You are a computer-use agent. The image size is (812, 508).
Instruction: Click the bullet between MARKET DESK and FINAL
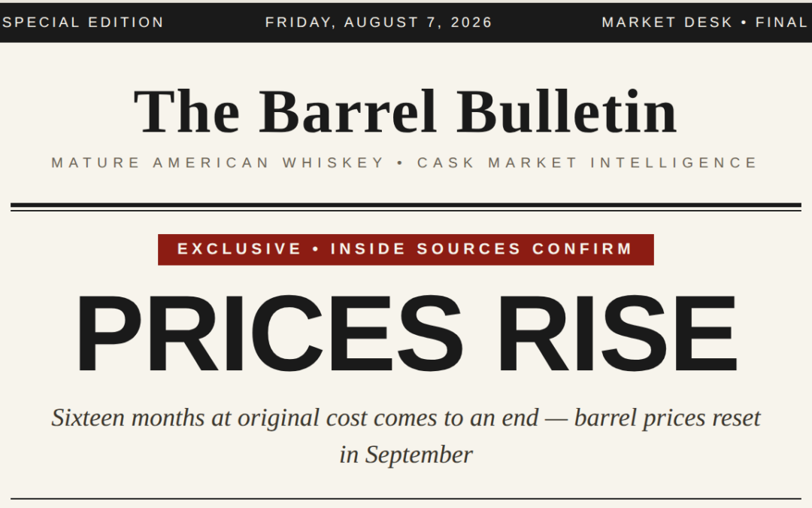[744, 23]
